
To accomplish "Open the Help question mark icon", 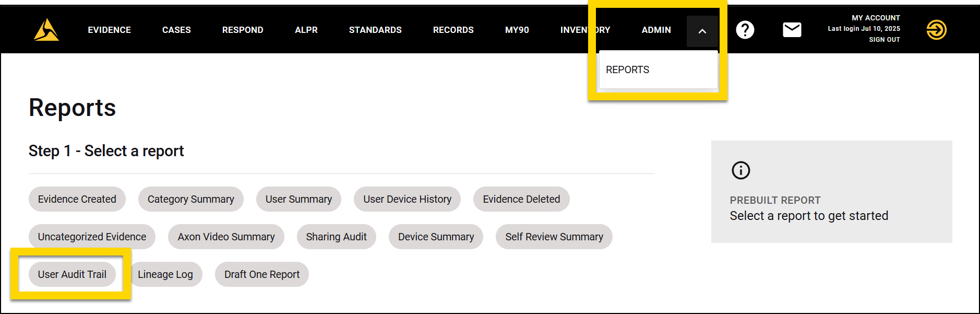I will [x=745, y=30].
